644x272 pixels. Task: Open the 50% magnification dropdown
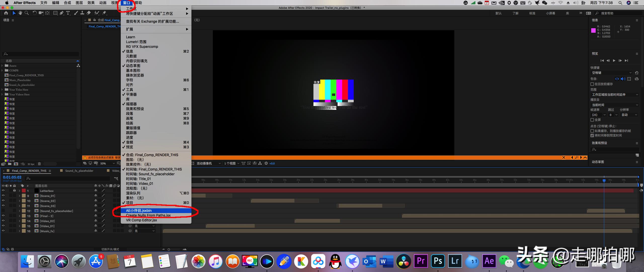[x=106, y=163]
